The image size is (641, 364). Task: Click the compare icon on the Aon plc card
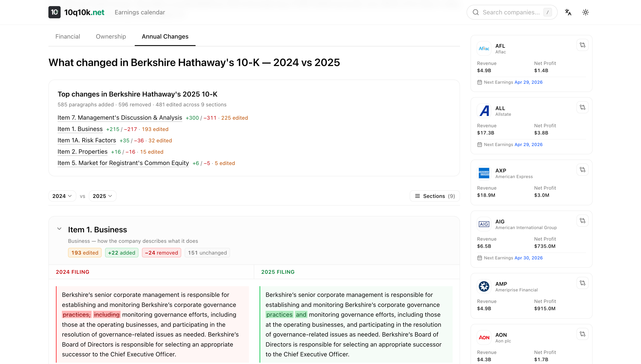[583, 333]
